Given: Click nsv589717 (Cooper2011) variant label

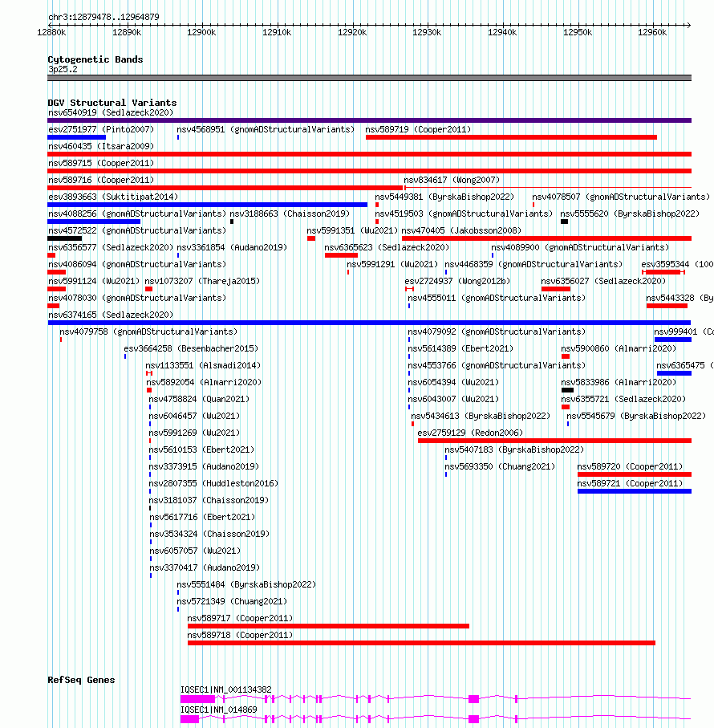Looking at the screenshot, I should point(241,618).
